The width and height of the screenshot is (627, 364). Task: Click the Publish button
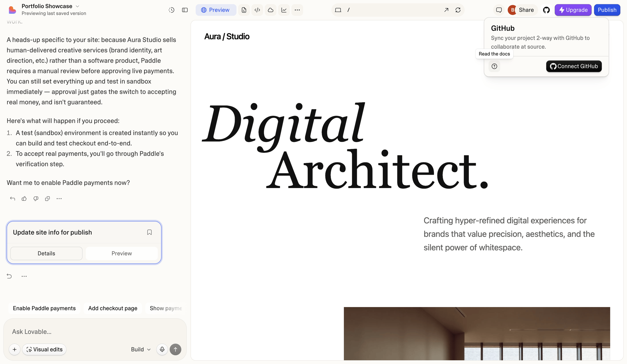pos(607,10)
